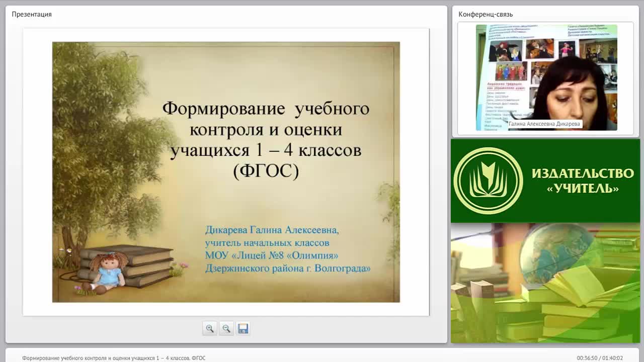Select the Конференц-связь panel header
Viewport: 644px width, 362px height.
tap(486, 14)
